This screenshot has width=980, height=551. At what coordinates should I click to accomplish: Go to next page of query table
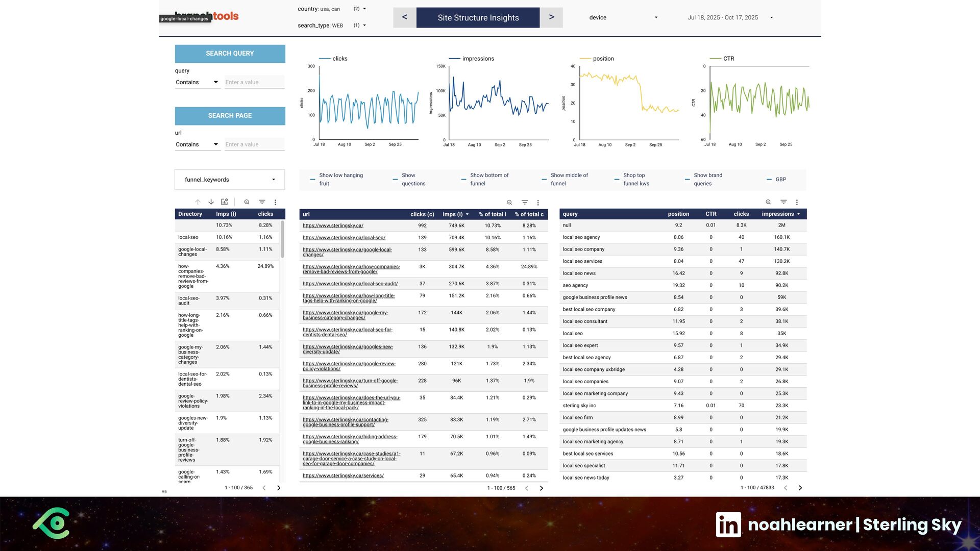click(x=800, y=488)
